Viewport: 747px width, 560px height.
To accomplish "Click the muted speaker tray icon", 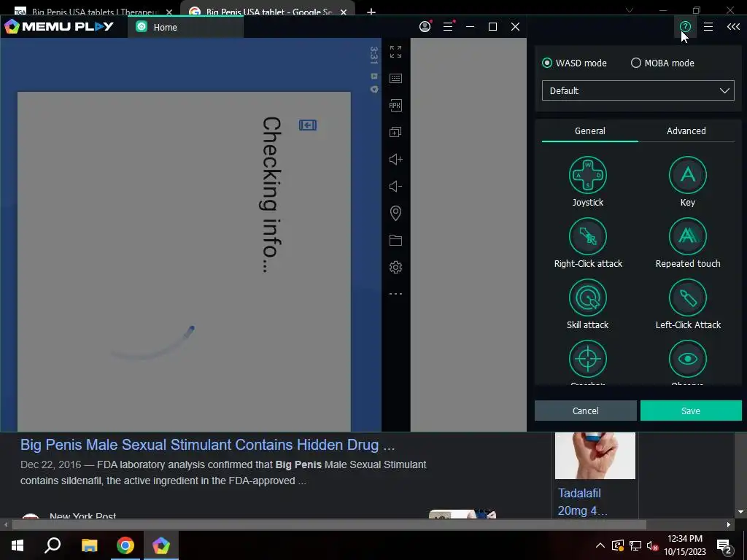I will click(x=652, y=546).
